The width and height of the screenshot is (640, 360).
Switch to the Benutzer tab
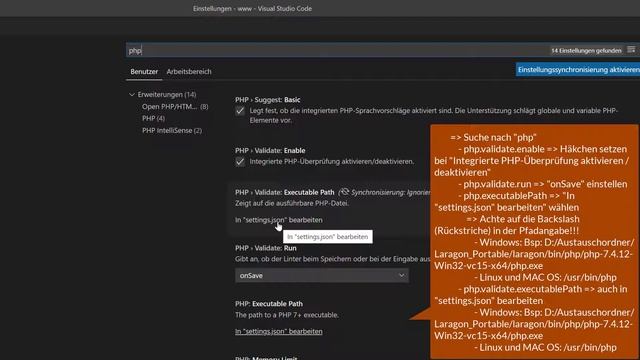[144, 71]
